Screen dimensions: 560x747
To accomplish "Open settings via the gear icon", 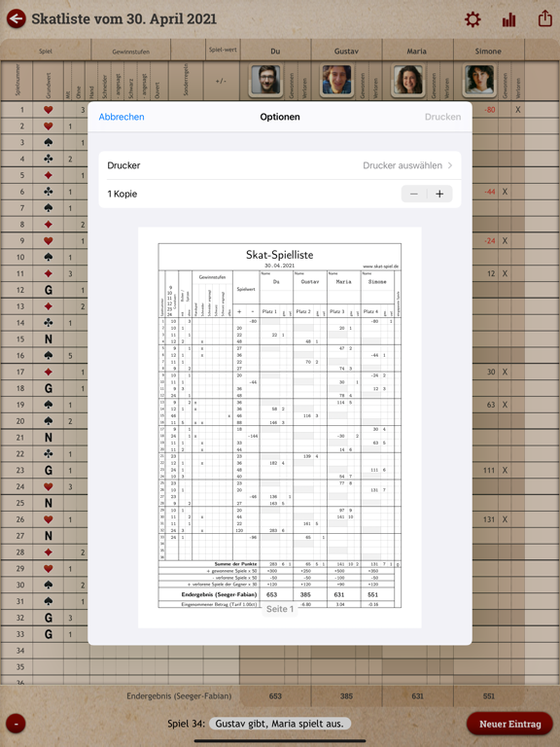I will coord(472,19).
